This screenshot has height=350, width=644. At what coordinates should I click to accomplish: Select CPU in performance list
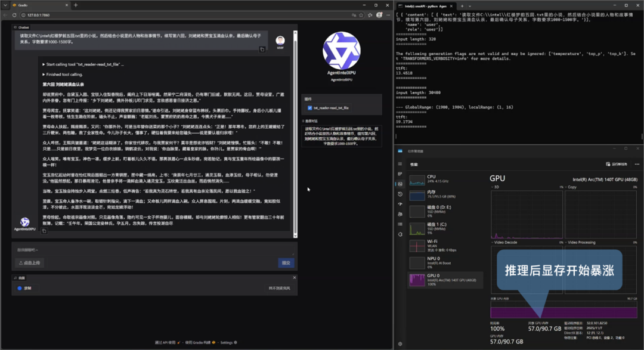[x=445, y=179]
